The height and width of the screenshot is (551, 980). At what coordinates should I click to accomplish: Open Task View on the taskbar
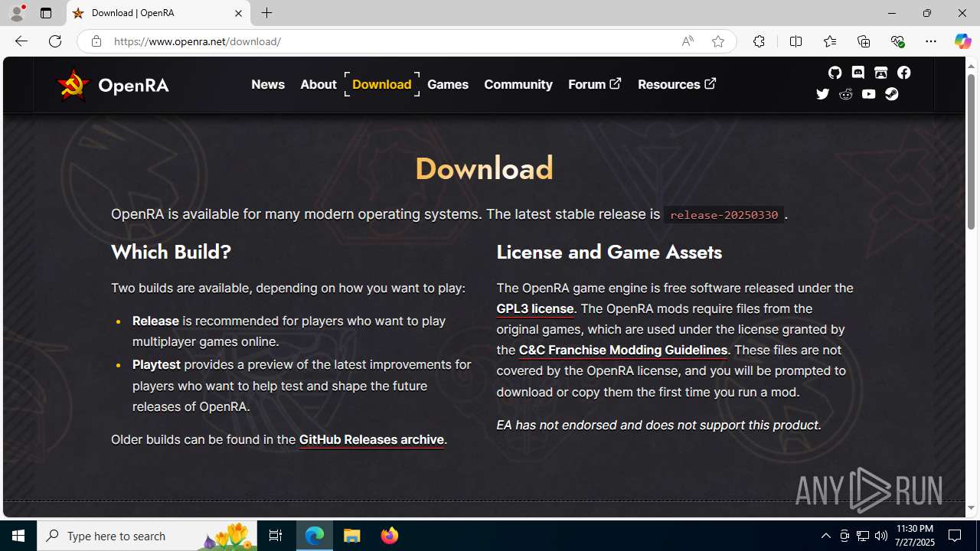click(276, 536)
